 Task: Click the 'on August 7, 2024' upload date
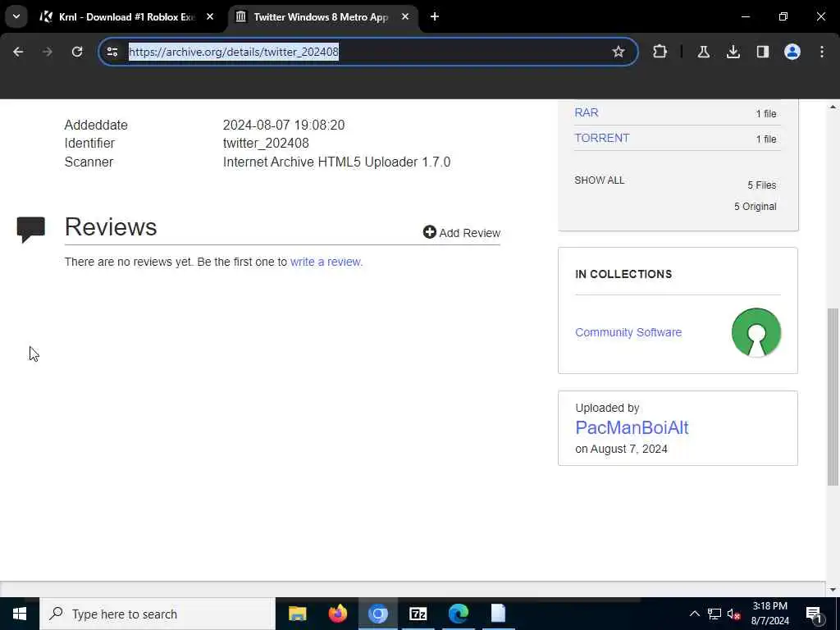tap(622, 449)
